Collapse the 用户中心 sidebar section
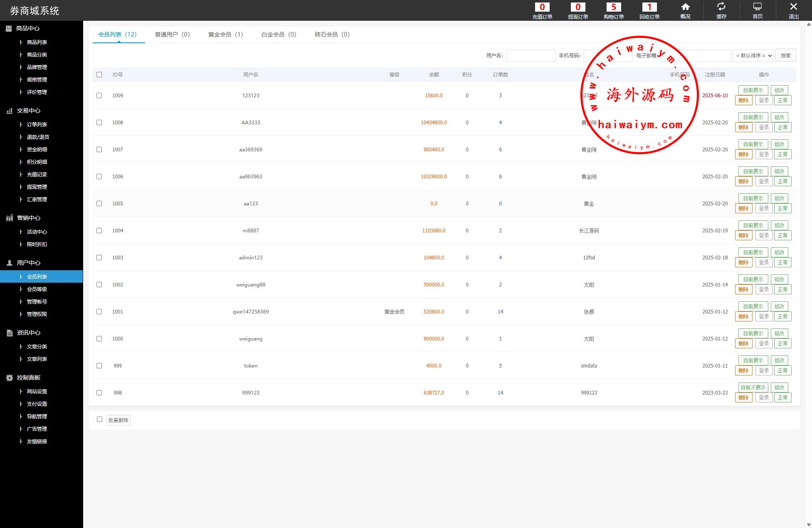This screenshot has height=528, width=812. coord(28,263)
